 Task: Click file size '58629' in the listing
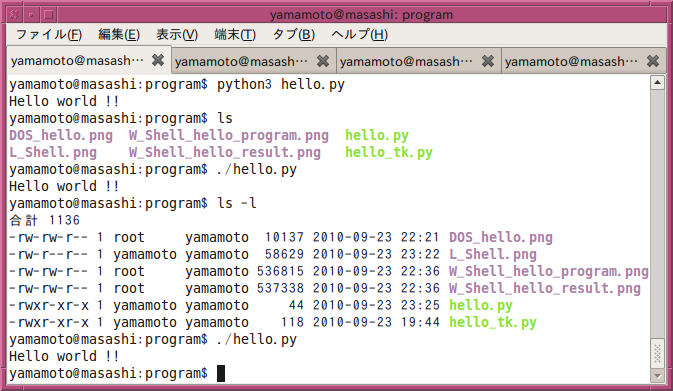coord(284,254)
